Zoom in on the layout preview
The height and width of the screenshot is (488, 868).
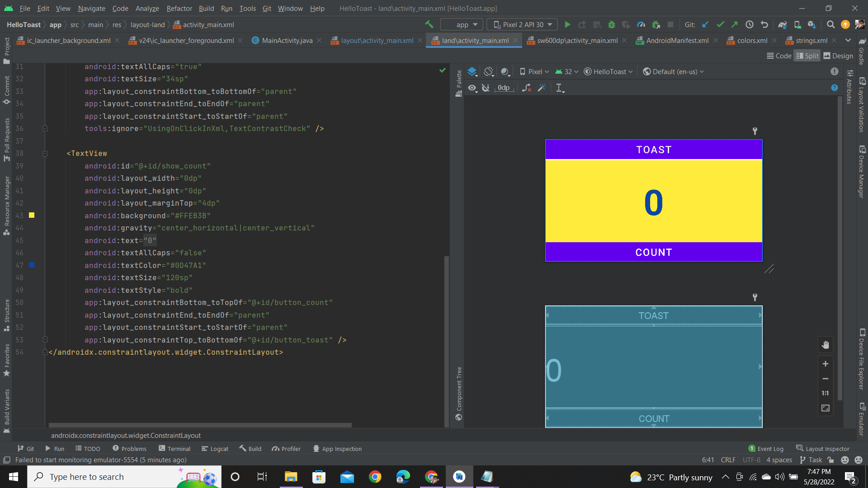[x=826, y=364]
